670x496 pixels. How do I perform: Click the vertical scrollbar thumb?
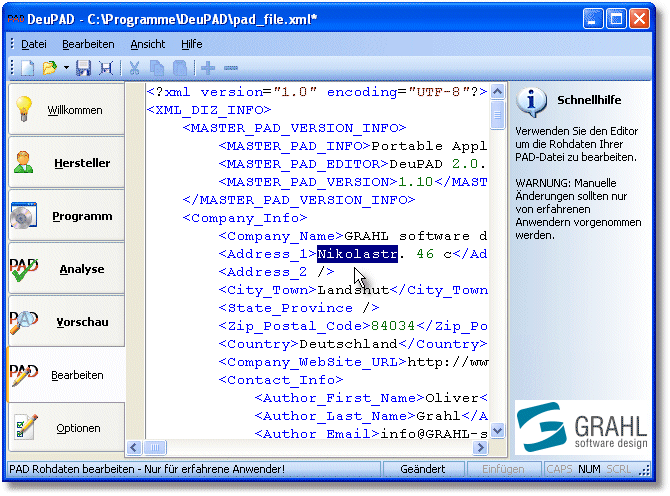click(497, 114)
